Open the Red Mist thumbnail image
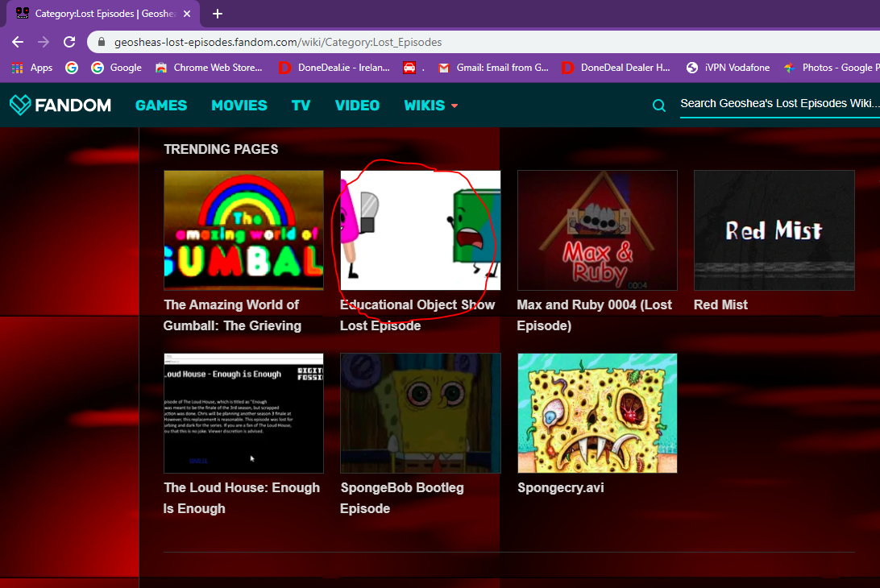Image resolution: width=880 pixels, height=588 pixels. [x=774, y=230]
